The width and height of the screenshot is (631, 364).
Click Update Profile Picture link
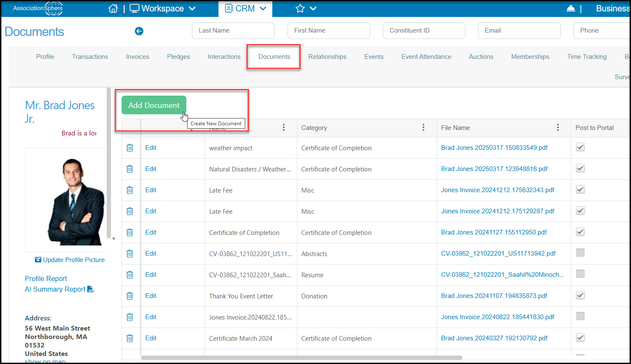pyautogui.click(x=70, y=260)
